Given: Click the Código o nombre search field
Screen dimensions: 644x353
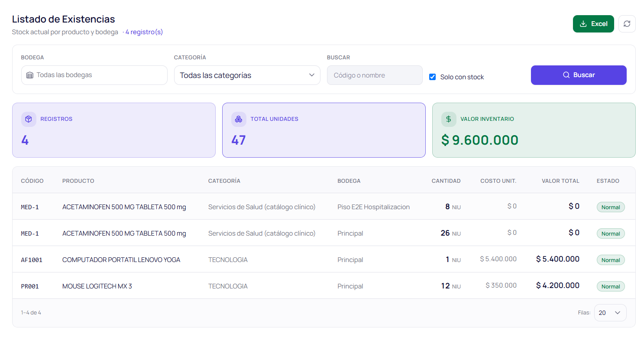Looking at the screenshot, I should point(375,75).
